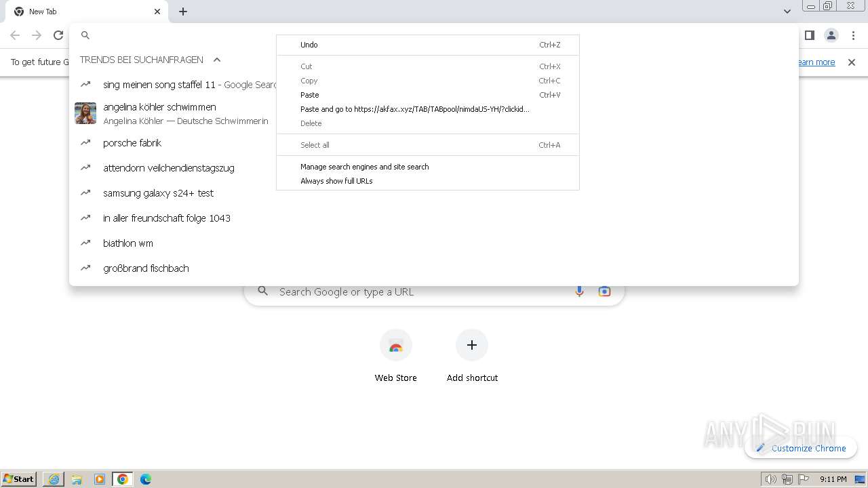Click the 9:11 PM system clock

point(833,479)
